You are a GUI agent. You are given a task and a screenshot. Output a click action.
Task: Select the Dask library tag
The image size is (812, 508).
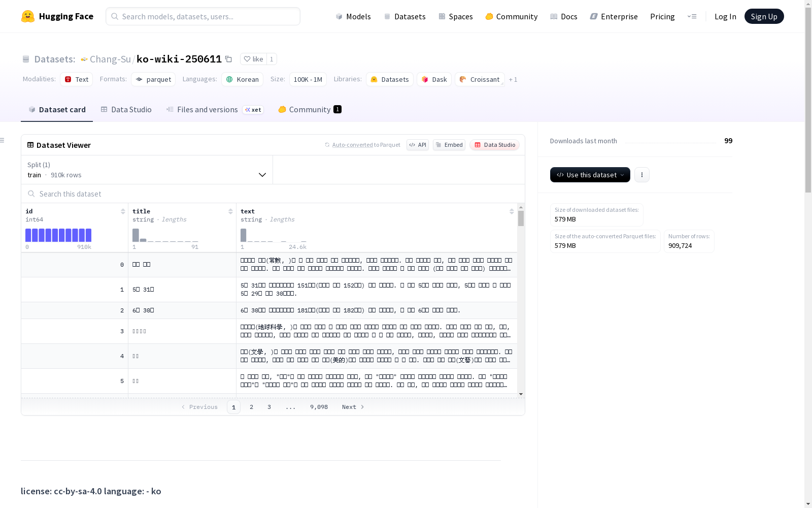pyautogui.click(x=434, y=79)
